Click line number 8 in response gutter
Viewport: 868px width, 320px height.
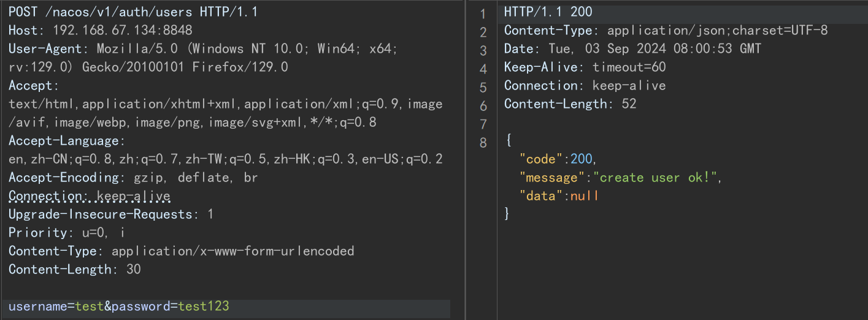click(483, 142)
